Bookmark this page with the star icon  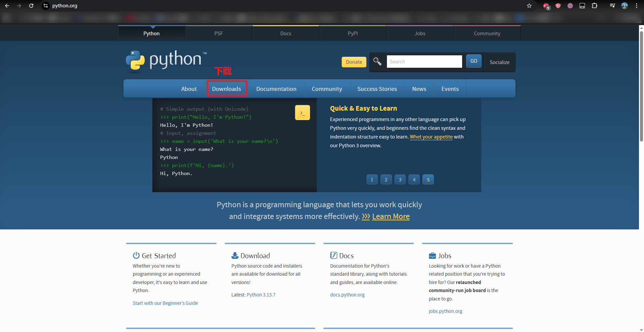pyautogui.click(x=529, y=6)
